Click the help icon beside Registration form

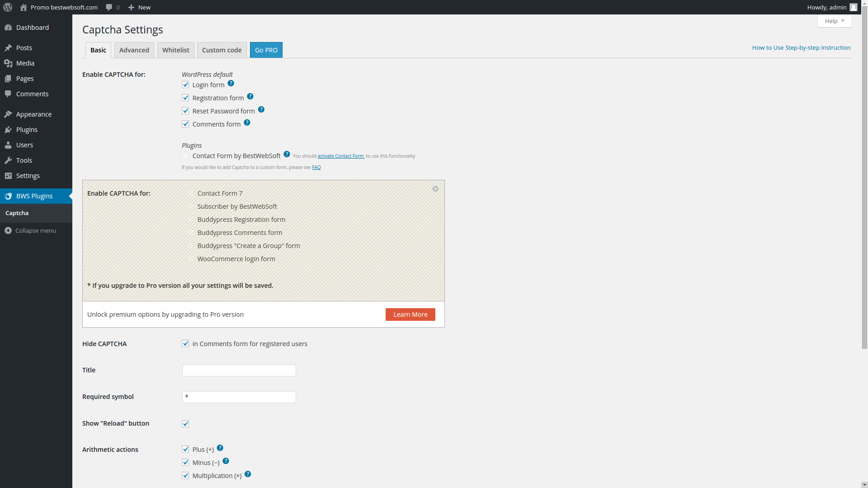tap(250, 96)
